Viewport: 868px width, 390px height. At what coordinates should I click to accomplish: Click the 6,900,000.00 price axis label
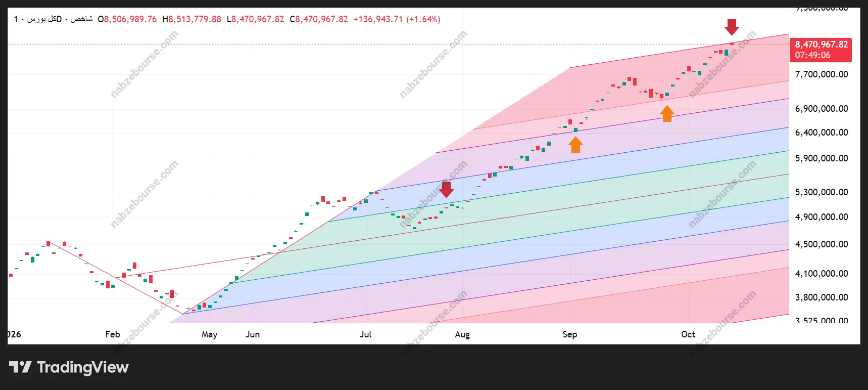tap(822, 109)
